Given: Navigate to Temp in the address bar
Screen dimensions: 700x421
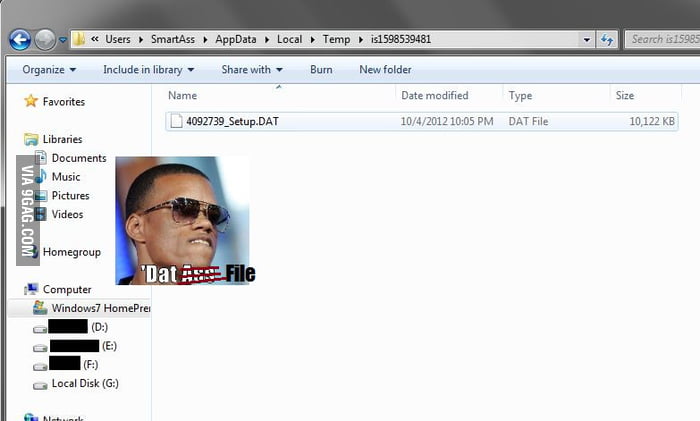Looking at the screenshot, I should pyautogui.click(x=336, y=39).
